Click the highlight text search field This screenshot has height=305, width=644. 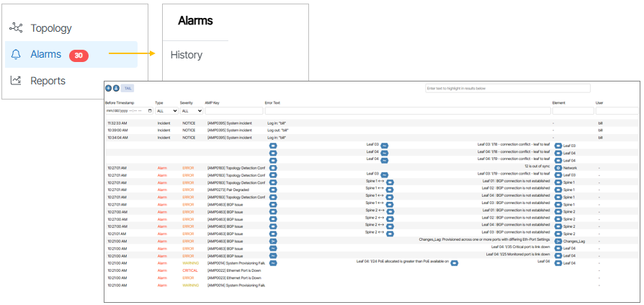click(507, 88)
